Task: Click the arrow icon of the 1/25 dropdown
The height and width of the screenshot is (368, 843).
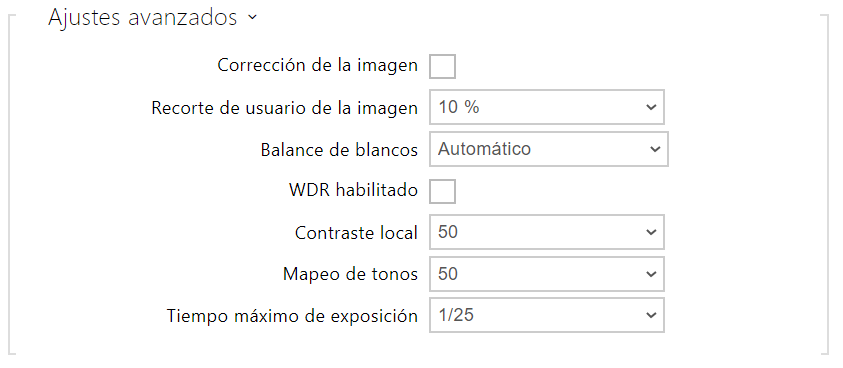Action: coord(651,315)
